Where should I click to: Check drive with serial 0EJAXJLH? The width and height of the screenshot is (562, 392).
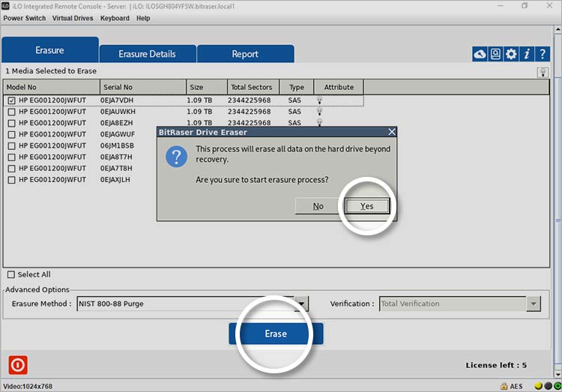(x=11, y=180)
